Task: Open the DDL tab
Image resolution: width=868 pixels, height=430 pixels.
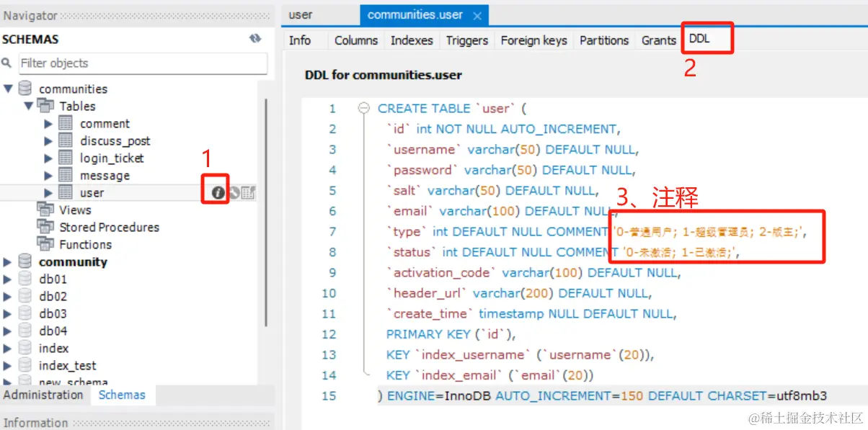Action: tap(699, 39)
